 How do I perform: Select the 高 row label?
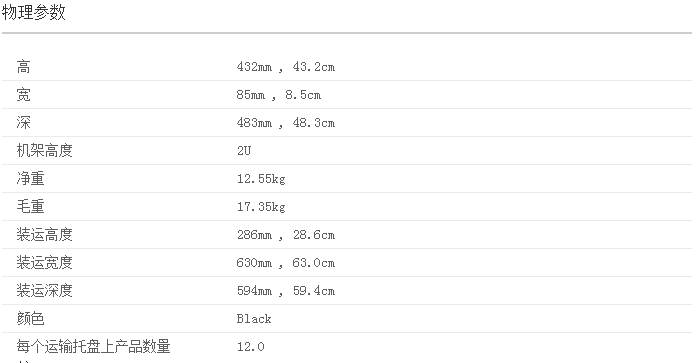coord(23,67)
